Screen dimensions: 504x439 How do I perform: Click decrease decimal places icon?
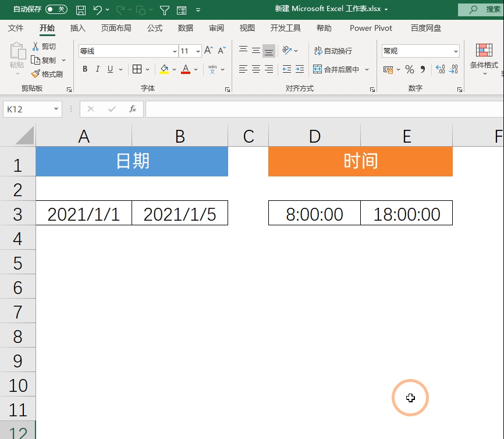tap(453, 69)
